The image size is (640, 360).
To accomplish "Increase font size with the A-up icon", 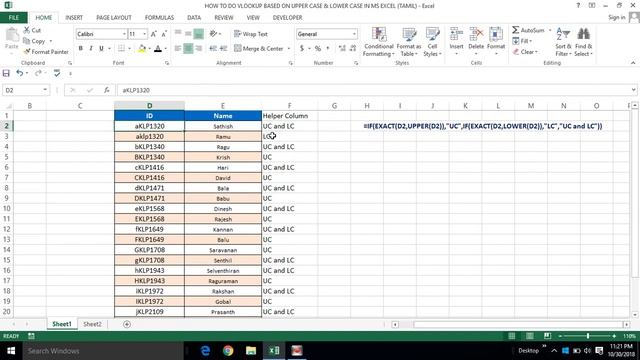I will pyautogui.click(x=153, y=34).
